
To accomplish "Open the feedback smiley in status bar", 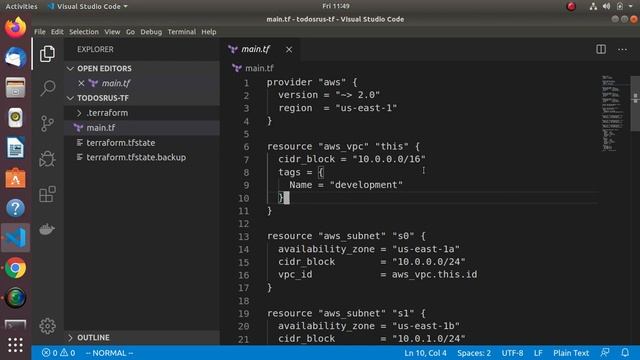I will (x=605, y=353).
